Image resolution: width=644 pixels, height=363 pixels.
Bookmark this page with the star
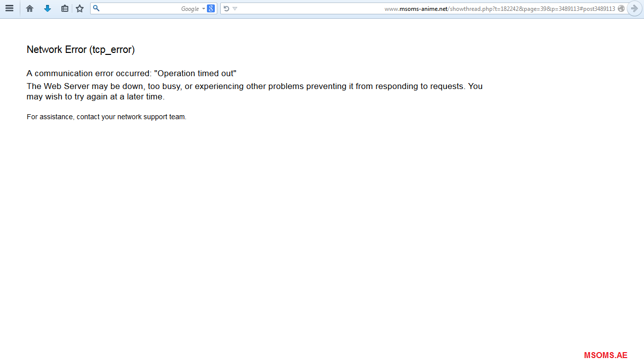(x=80, y=8)
